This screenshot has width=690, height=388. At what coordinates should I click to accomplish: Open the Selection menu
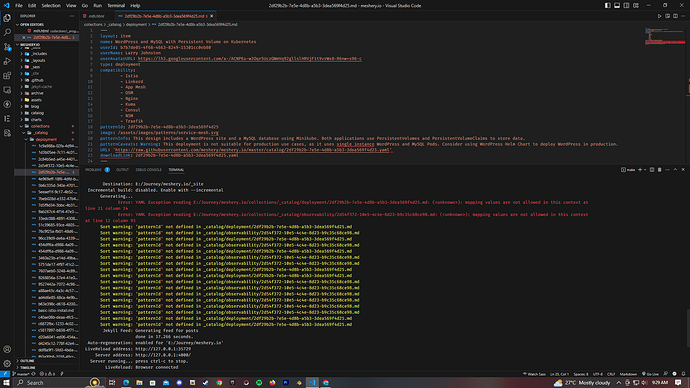click(x=51, y=5)
